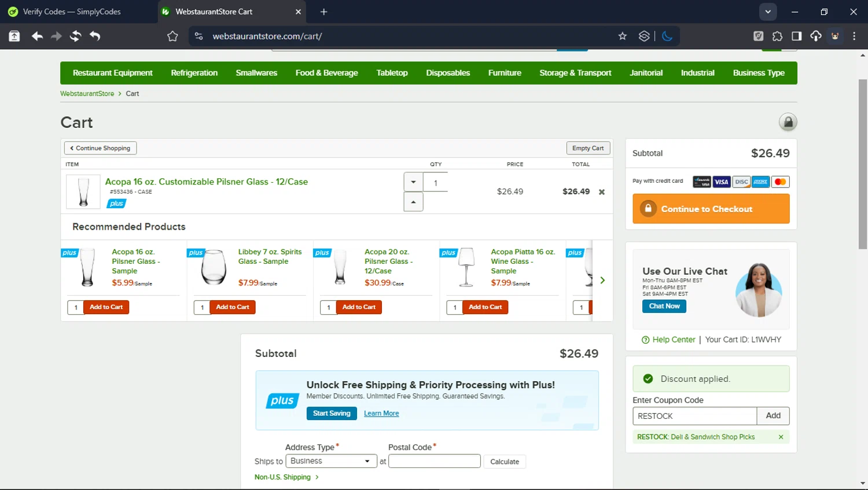The image size is (868, 490).
Task: Click Chat Now button
Action: [664, 306]
